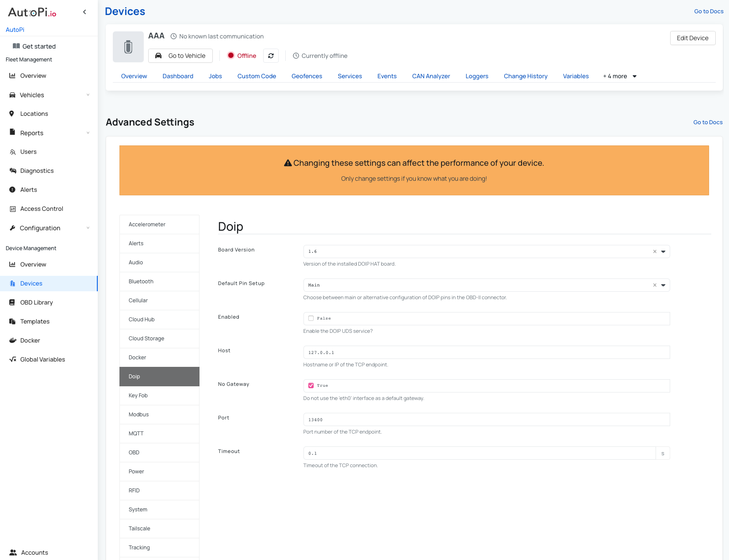Click the Go to Vehicle button
Viewport: 729px width, 560px height.
point(180,56)
